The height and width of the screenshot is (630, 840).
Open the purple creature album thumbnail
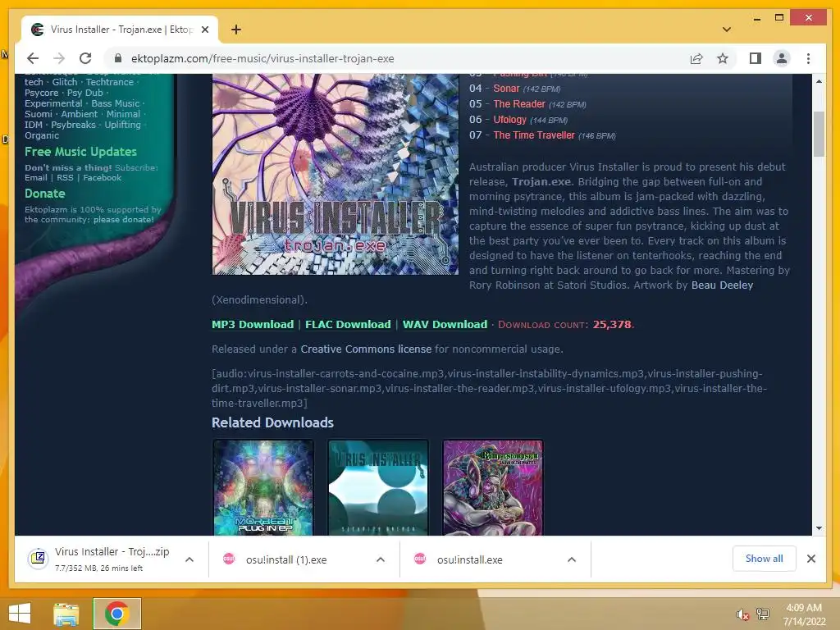coord(493,487)
